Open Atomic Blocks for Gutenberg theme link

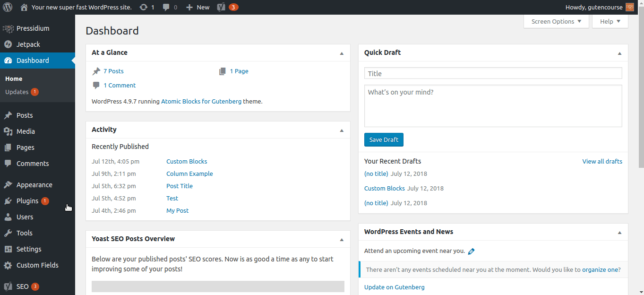(201, 101)
